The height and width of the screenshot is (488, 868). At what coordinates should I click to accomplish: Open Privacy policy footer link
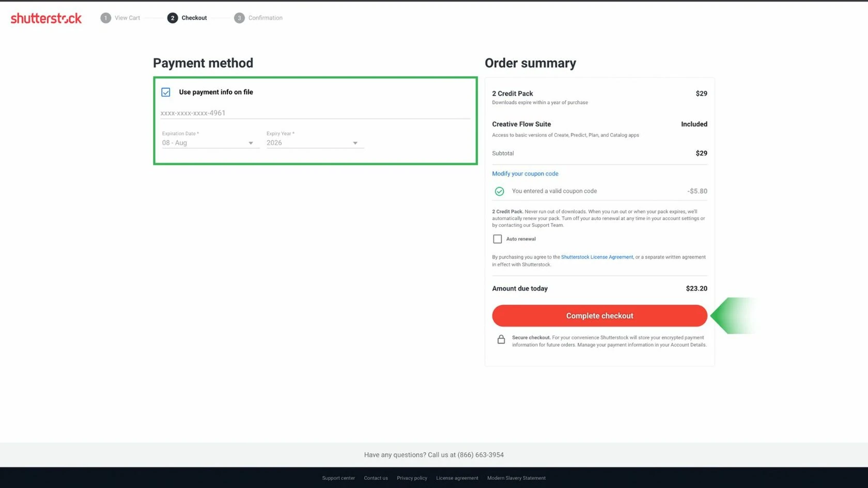(x=412, y=478)
